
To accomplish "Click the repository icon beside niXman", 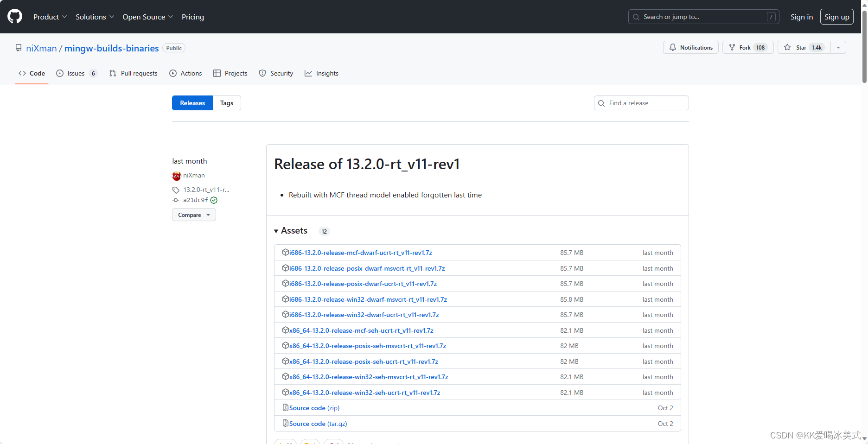I will tap(19, 48).
